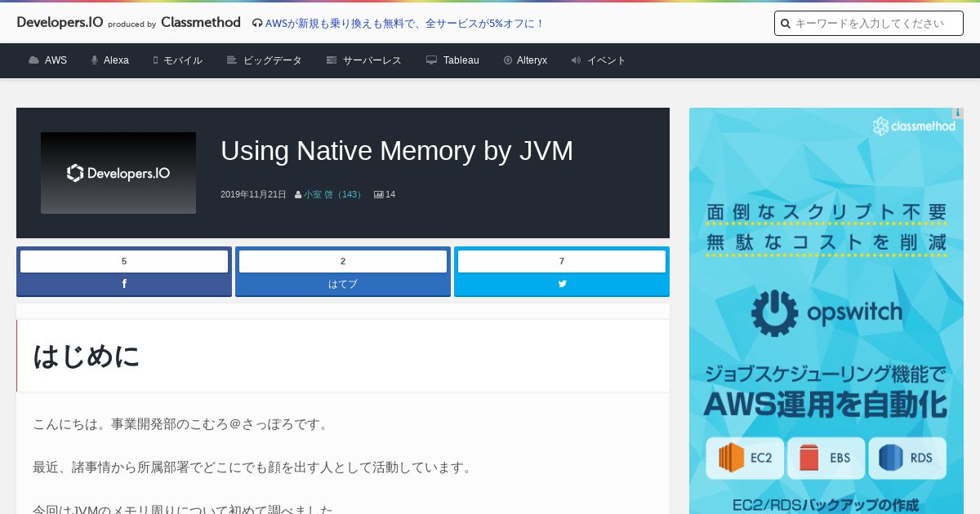Click the RDS badge in the ad

(x=907, y=458)
